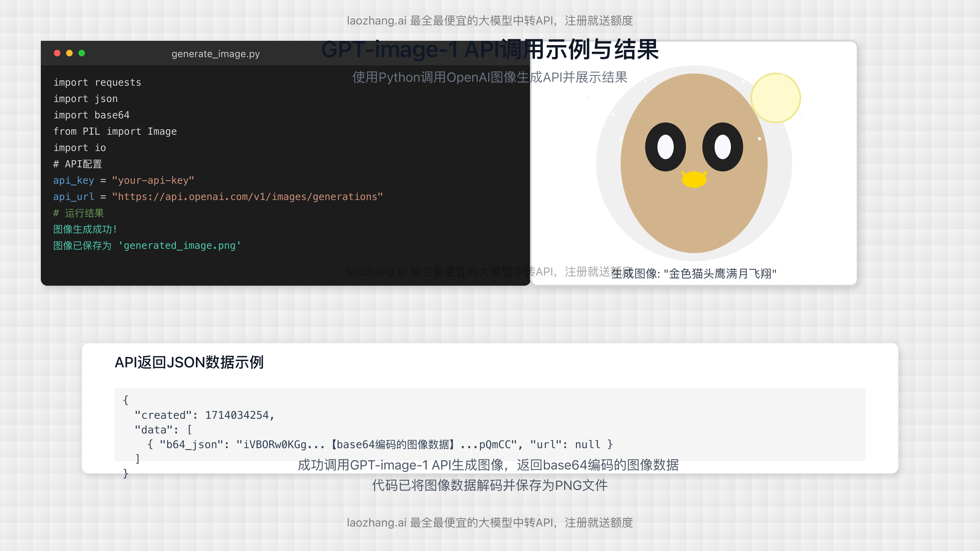The height and width of the screenshot is (551, 980).
Task: Toggle the 图像生成成功 success output line
Action: [x=85, y=229]
